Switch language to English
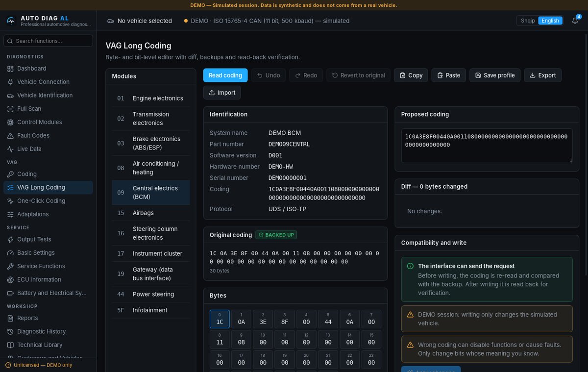 pyautogui.click(x=550, y=21)
